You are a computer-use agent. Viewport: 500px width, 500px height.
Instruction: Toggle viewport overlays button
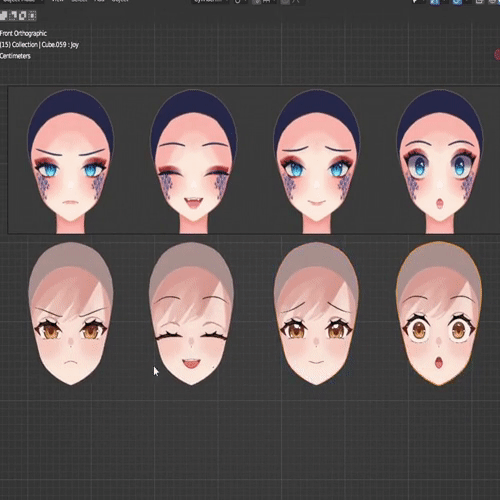point(457,2)
